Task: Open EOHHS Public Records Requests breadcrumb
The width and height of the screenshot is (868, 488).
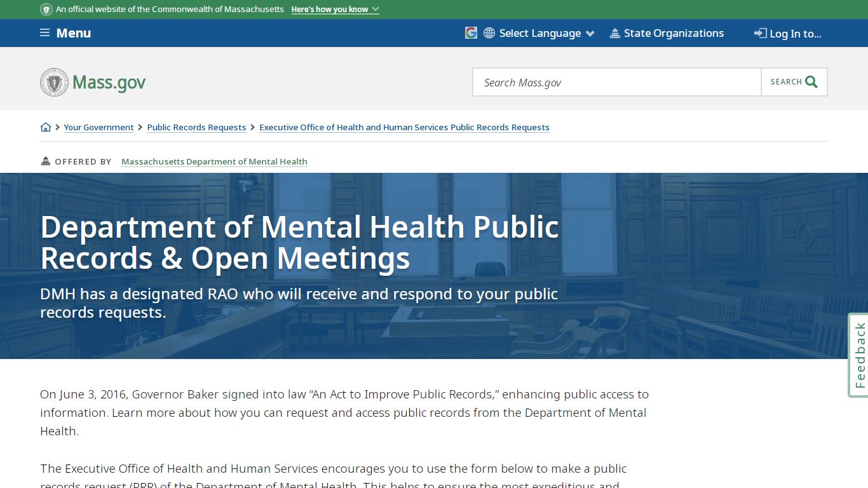Action: [404, 127]
